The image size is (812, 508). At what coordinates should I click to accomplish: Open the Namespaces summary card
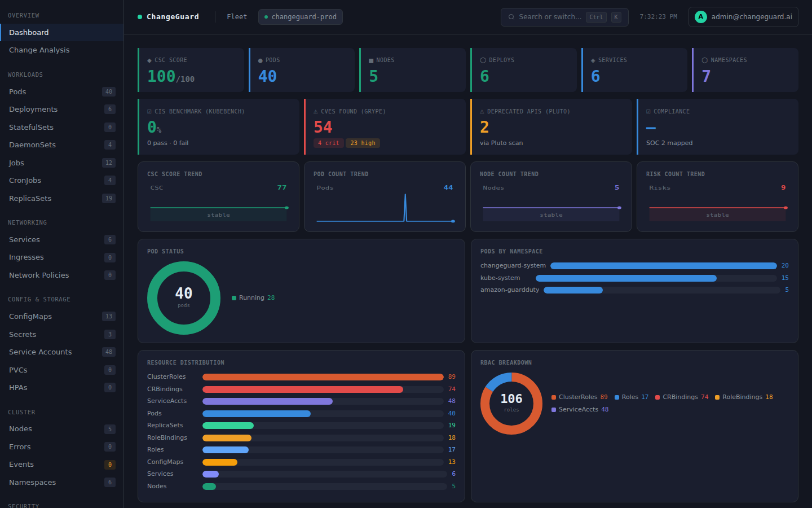[745, 70]
